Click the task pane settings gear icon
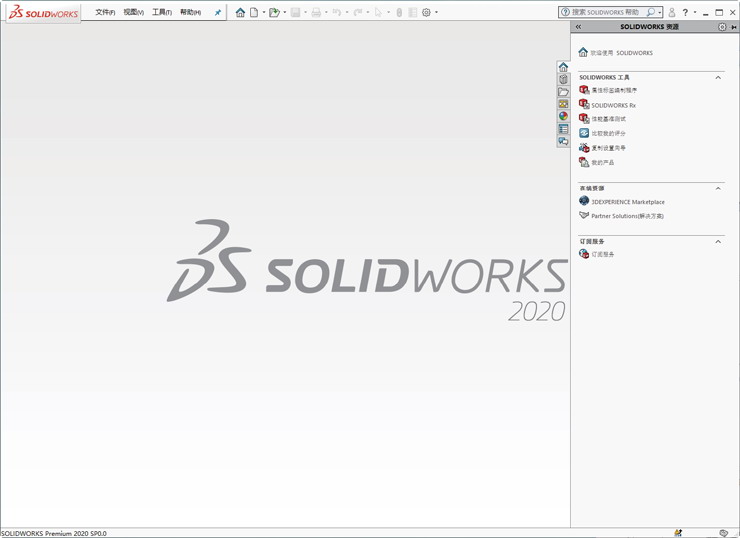740x538 pixels. (x=722, y=27)
